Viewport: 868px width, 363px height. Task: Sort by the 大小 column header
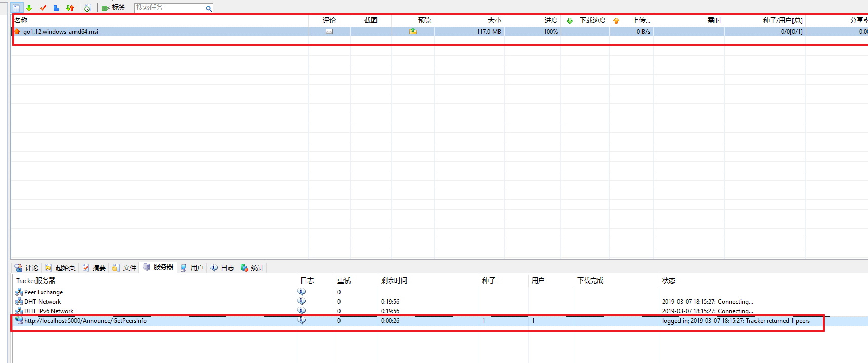point(495,20)
